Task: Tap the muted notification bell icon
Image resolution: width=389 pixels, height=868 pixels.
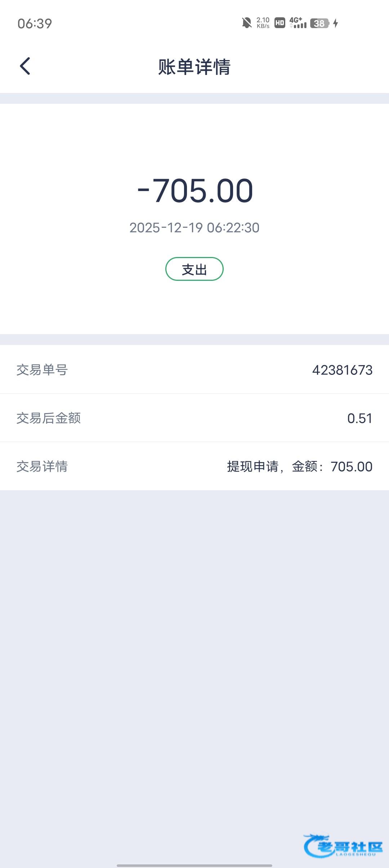Action: [247, 23]
